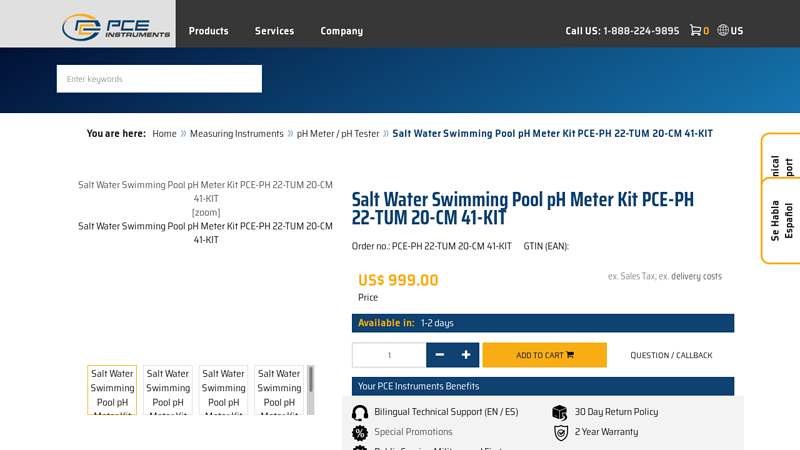
Task: Click the final breadcrumb product name
Action: pyautogui.click(x=552, y=134)
